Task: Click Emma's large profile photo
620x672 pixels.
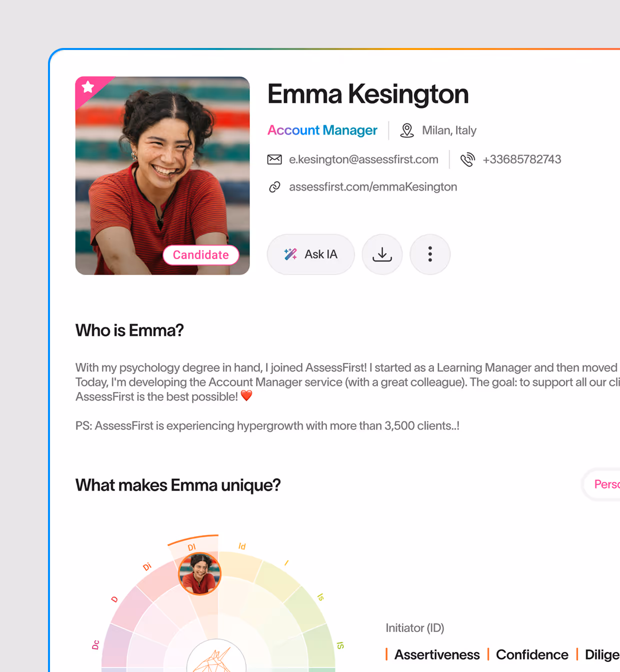Action: (x=162, y=175)
